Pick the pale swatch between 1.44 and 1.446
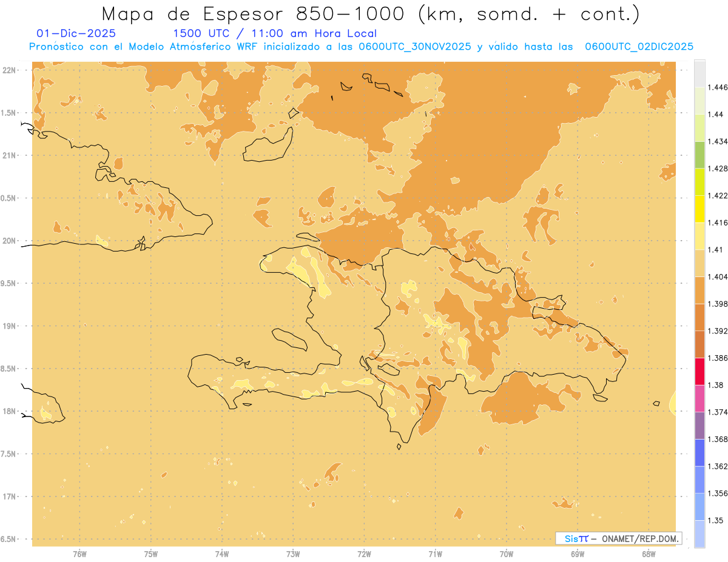This screenshot has height=562, width=728. coord(699,101)
